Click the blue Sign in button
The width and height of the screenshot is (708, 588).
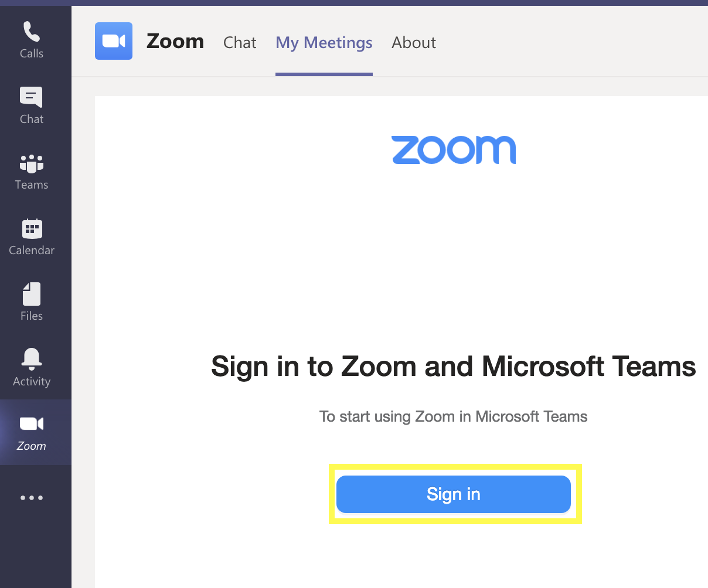pos(454,494)
